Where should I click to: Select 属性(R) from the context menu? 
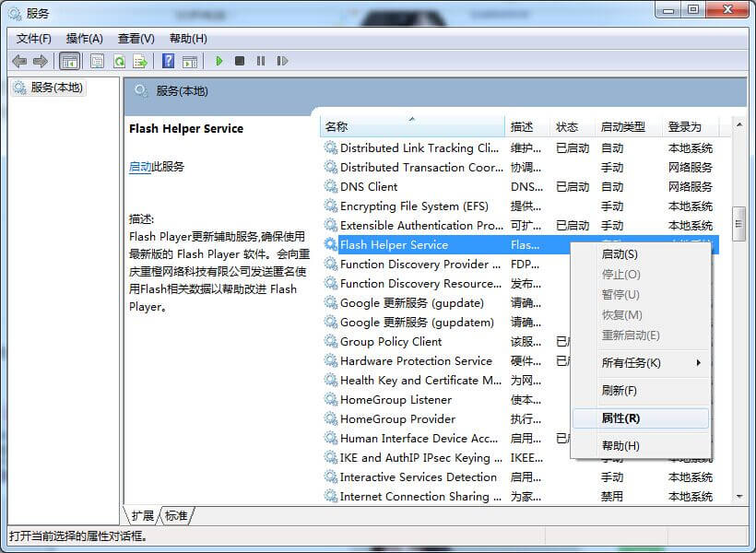click(621, 418)
